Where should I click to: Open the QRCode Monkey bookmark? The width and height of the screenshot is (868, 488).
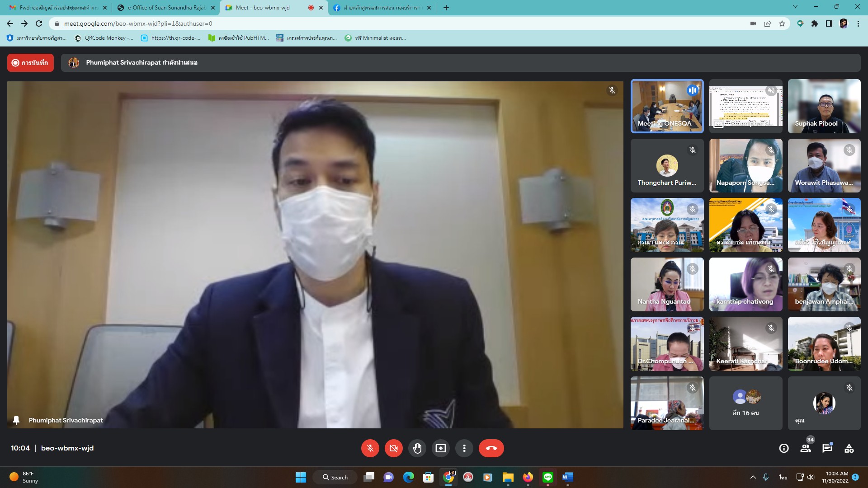104,38
